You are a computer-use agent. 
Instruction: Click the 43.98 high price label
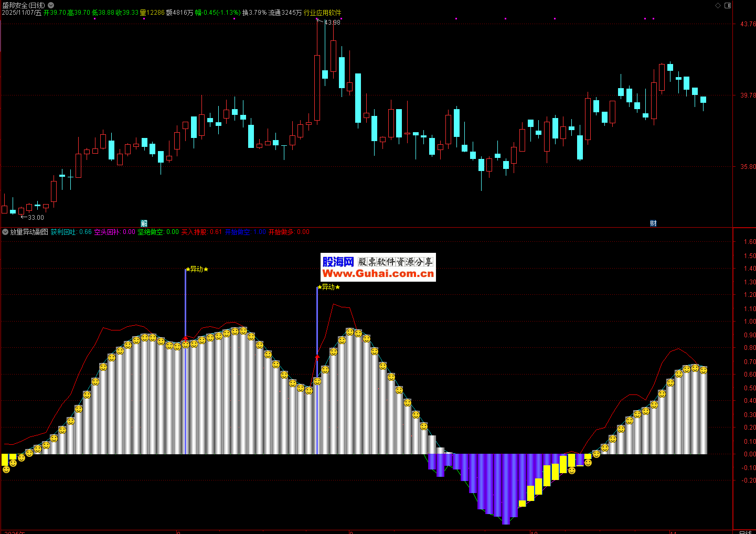pyautogui.click(x=333, y=23)
